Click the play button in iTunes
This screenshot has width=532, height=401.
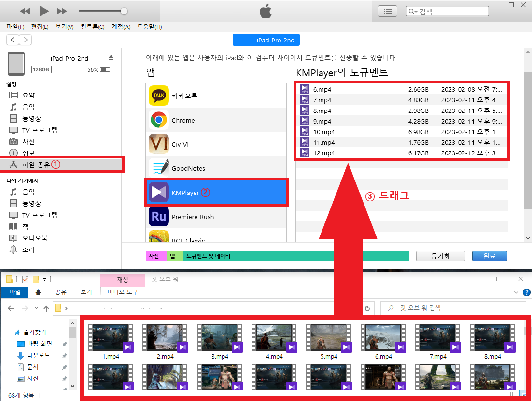point(43,11)
